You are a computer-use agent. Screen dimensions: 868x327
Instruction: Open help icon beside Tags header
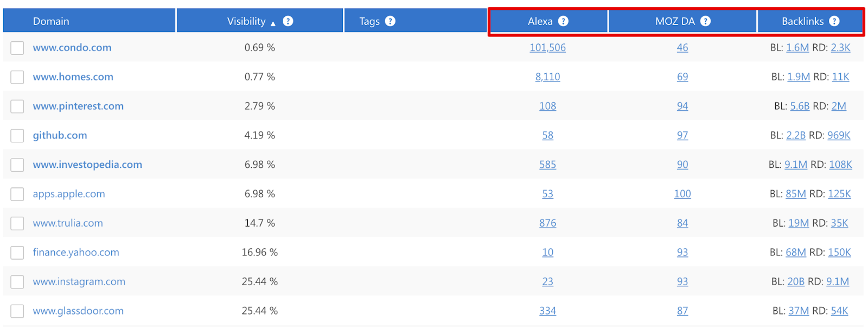(390, 21)
